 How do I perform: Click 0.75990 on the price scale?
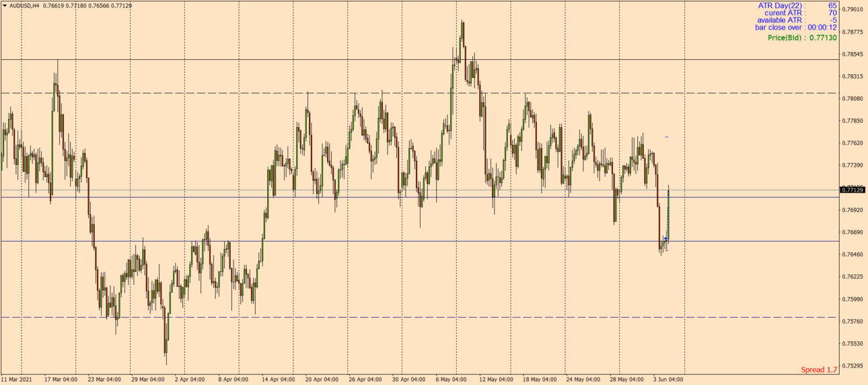[x=853, y=299]
